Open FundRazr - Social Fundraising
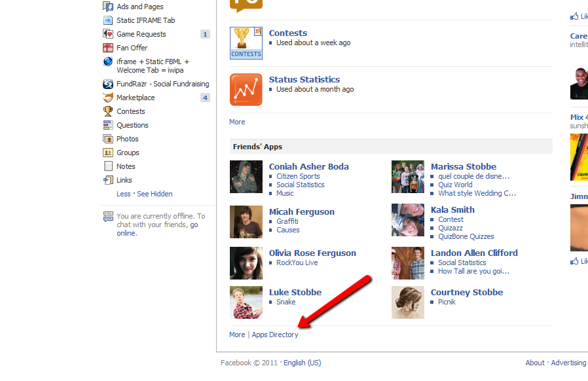Viewport: 588px width, 381px height. 163,84
